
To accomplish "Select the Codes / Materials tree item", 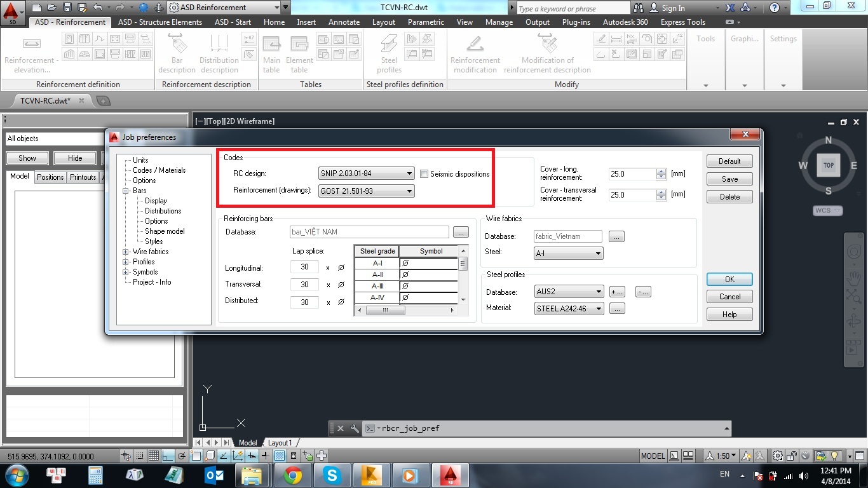I will [x=159, y=170].
